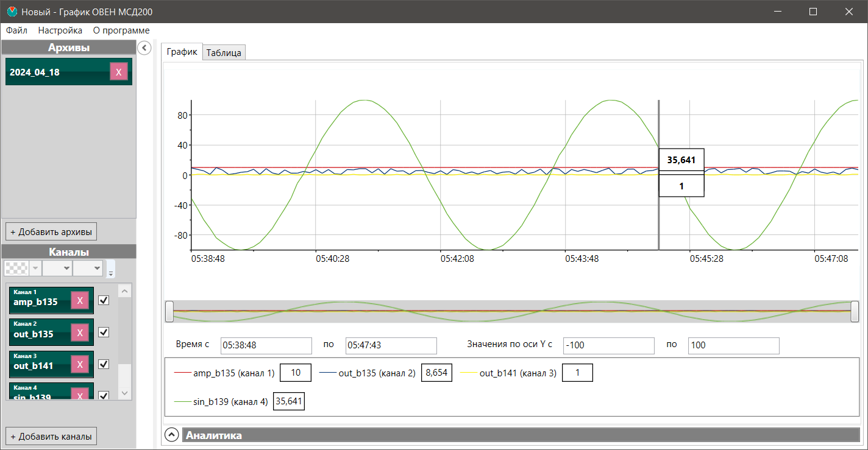
Task: Click the amp_b135 (канал 1) legend label
Action: coord(234,373)
